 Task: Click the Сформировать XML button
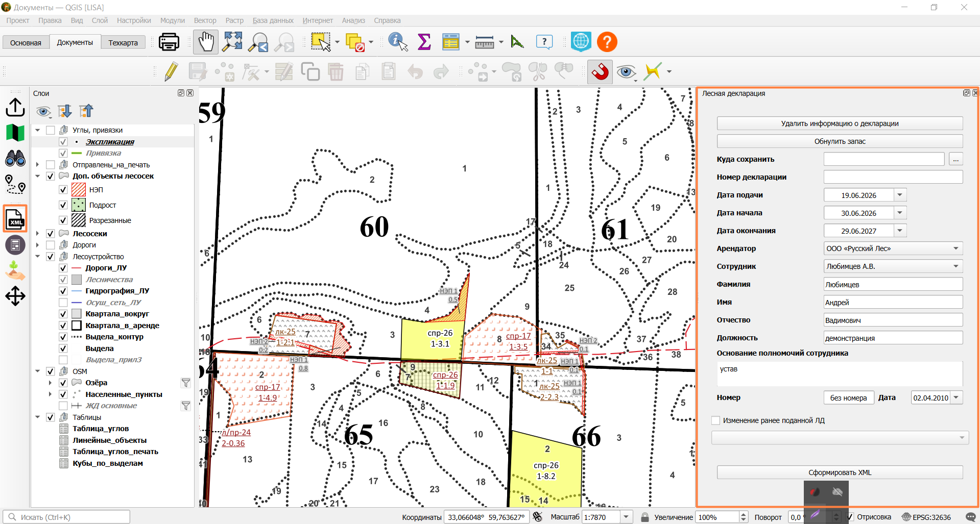[840, 472]
